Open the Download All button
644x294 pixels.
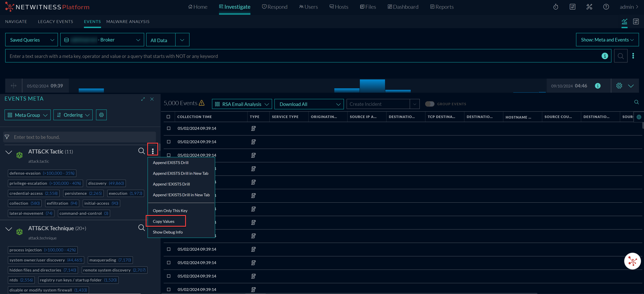(309, 104)
